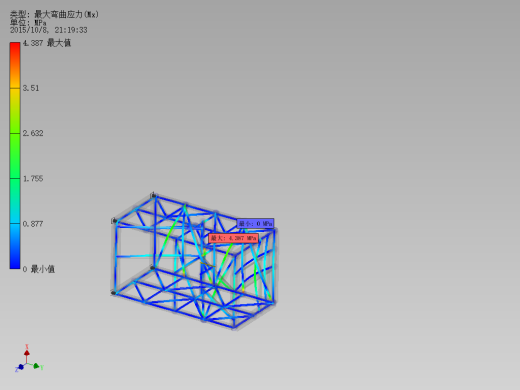Select the blue minimum 0 MPa probe label
This screenshot has height=390, width=520.
click(255, 223)
